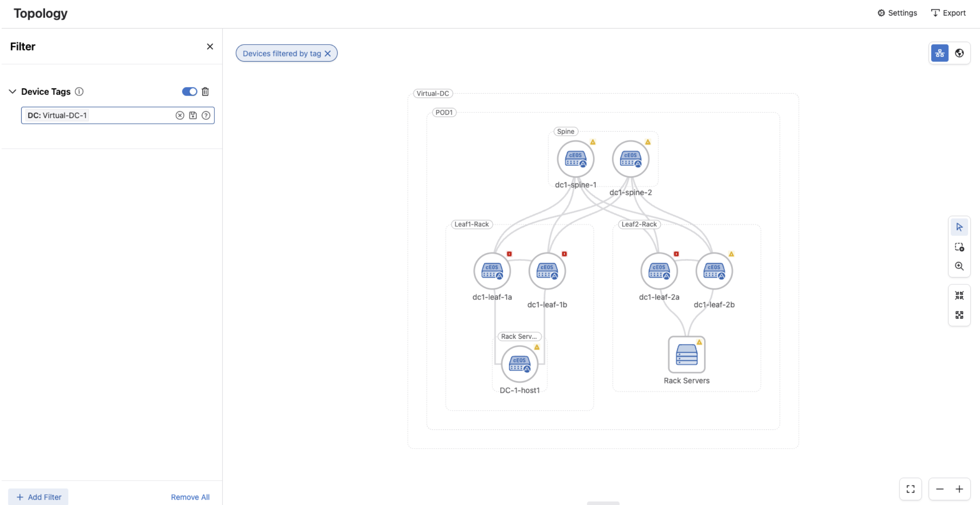The image size is (980, 505).
Task: Click the warning badge on dc1-leaf-2b
Action: (731, 254)
